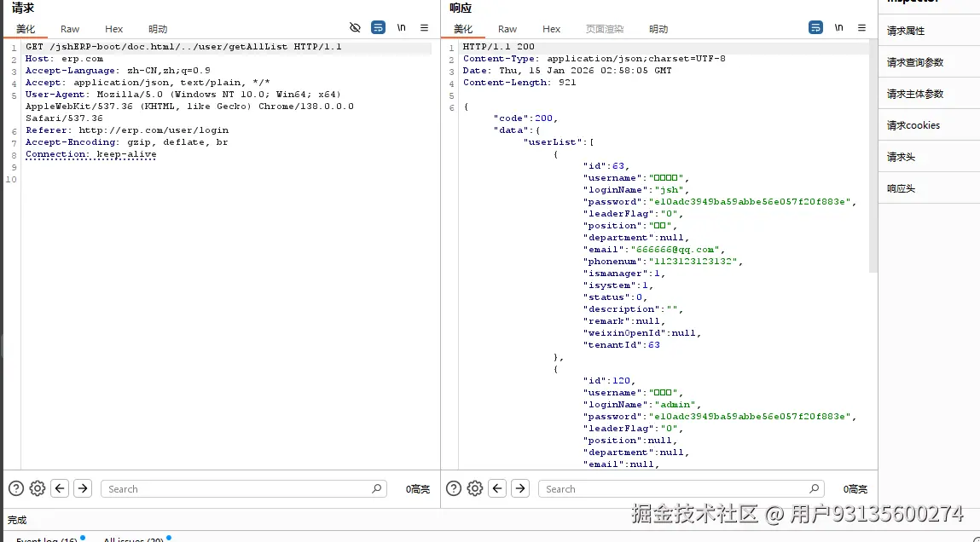Click request 0高亮 match counter

(x=417, y=489)
